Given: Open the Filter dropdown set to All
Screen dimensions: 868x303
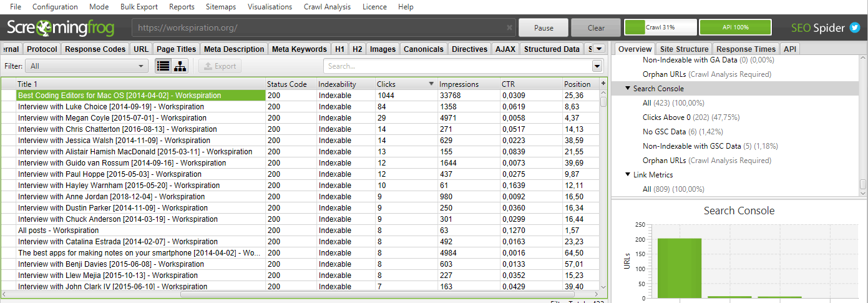Looking at the screenshot, I should pos(87,66).
